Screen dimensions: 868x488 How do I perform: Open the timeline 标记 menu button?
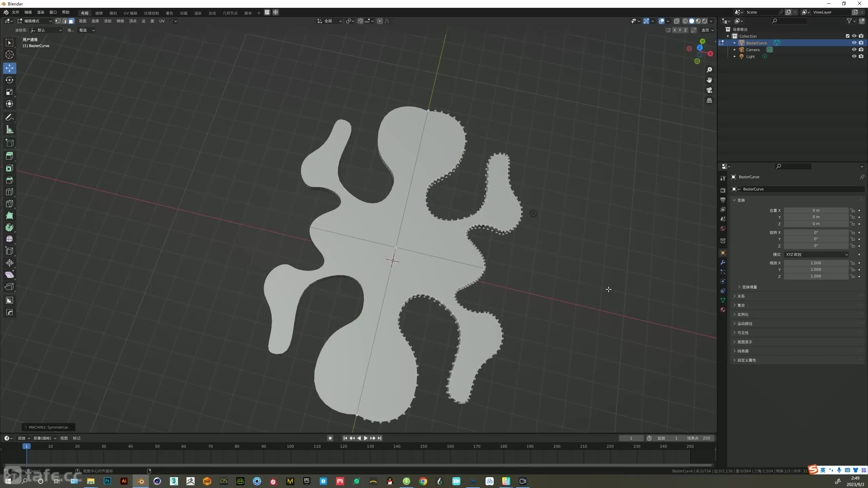77,438
